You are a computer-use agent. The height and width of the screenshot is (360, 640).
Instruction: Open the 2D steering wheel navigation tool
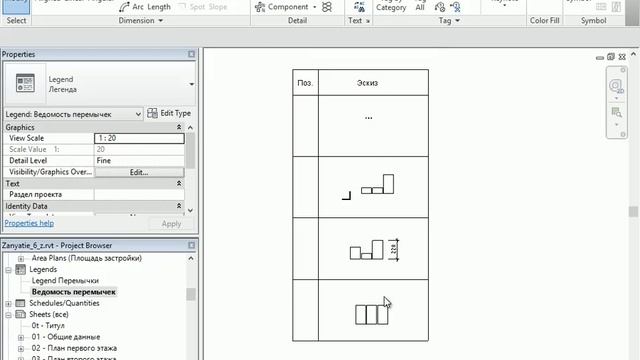tap(616, 86)
